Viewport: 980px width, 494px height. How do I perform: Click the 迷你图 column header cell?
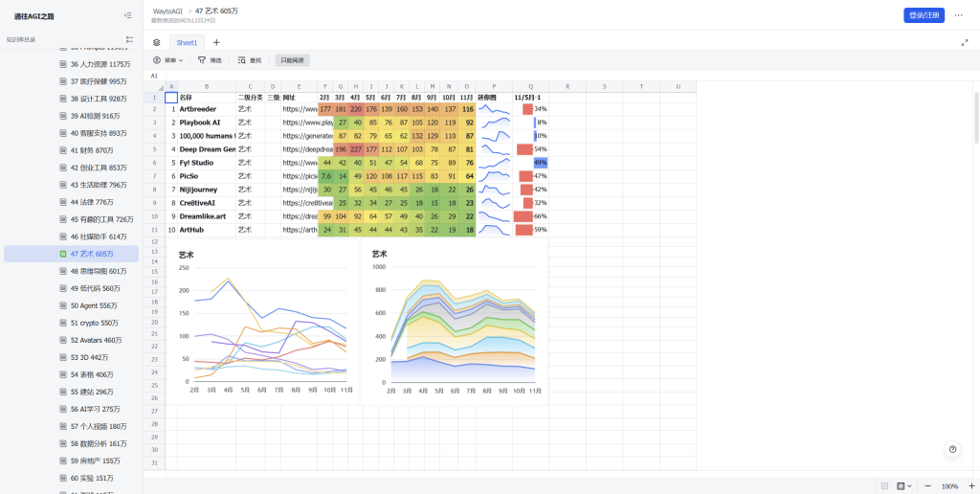click(x=495, y=98)
